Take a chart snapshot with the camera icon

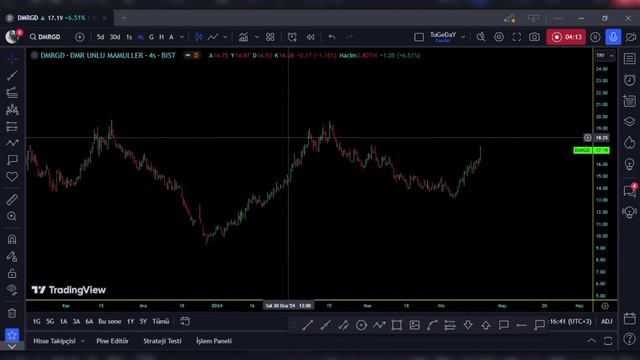tap(534, 37)
